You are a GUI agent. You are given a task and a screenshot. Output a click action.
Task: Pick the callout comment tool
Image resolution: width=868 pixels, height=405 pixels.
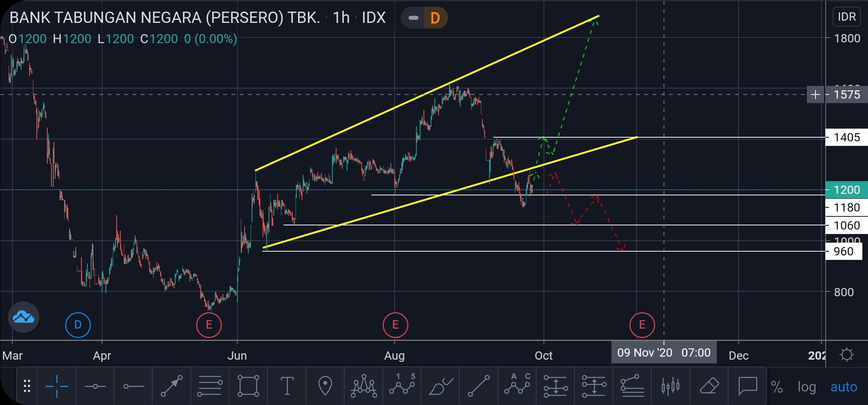point(748,386)
